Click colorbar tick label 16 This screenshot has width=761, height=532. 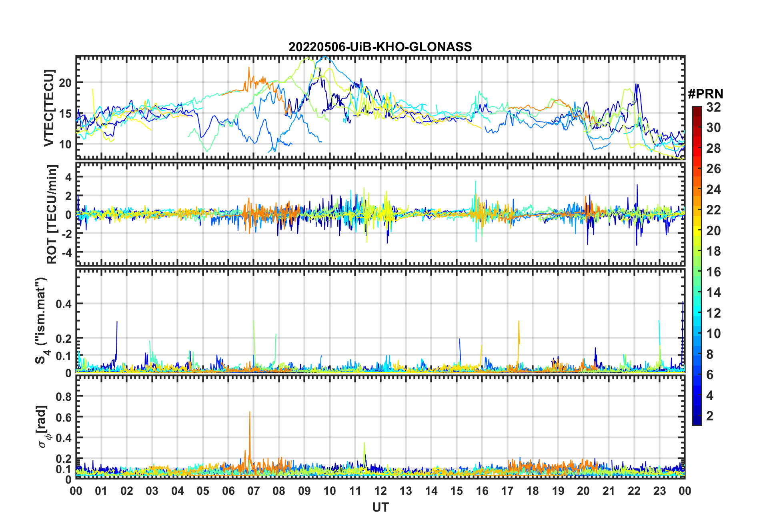[713, 272]
